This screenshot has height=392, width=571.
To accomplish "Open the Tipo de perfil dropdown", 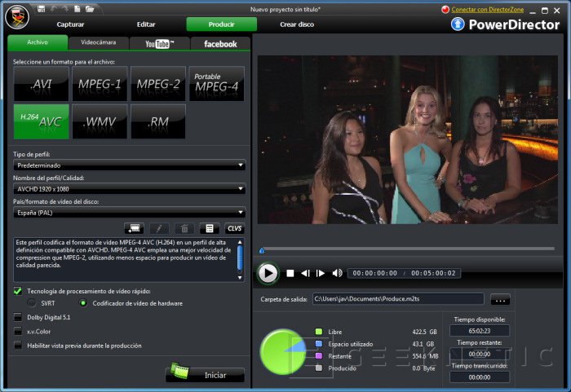I will pos(129,165).
